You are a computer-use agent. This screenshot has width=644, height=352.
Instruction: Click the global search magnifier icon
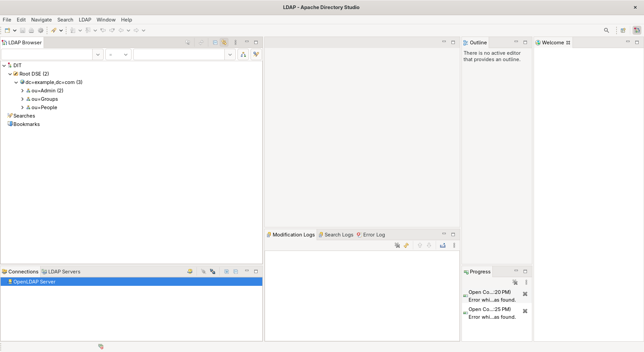[x=606, y=30]
